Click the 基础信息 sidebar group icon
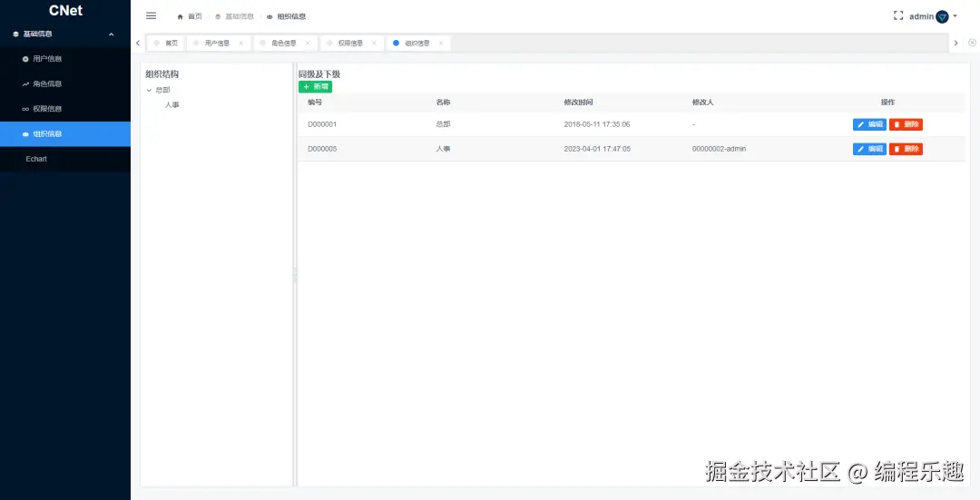 16,34
